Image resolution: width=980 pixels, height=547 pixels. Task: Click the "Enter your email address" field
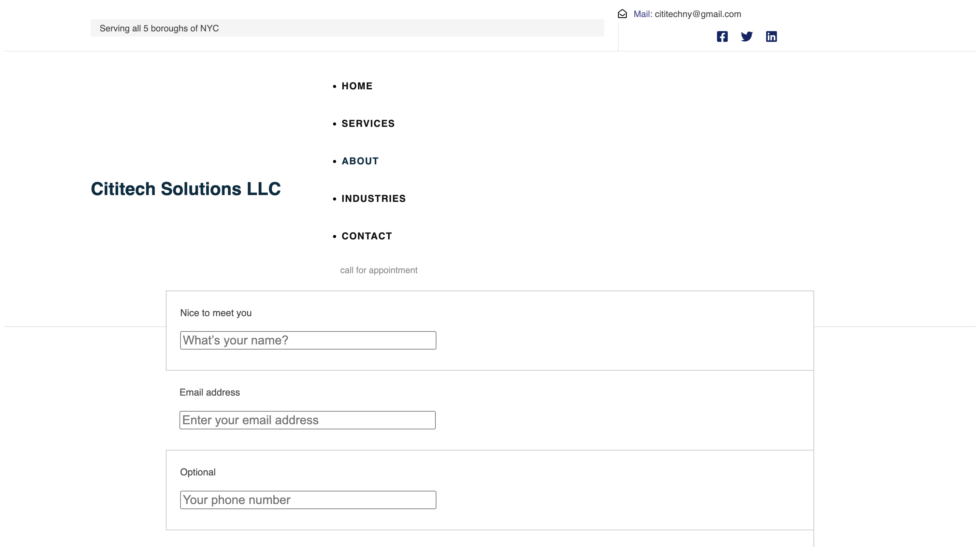307,420
